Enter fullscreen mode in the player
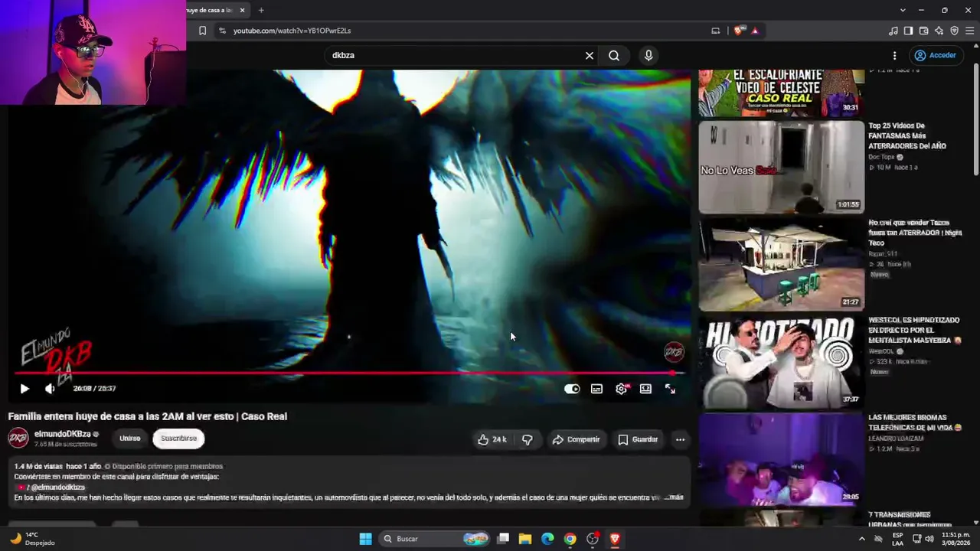Viewport: 980px width, 551px height. click(x=670, y=389)
